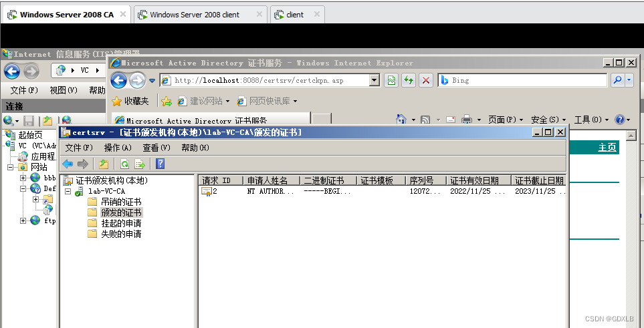Click the certificate icon in request ID 2 row

[206, 191]
